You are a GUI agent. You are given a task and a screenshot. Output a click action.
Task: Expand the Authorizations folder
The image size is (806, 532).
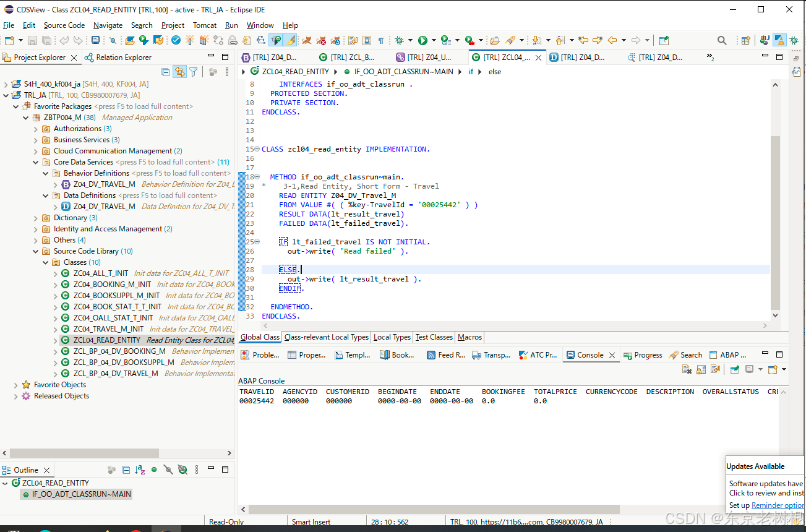pos(36,129)
